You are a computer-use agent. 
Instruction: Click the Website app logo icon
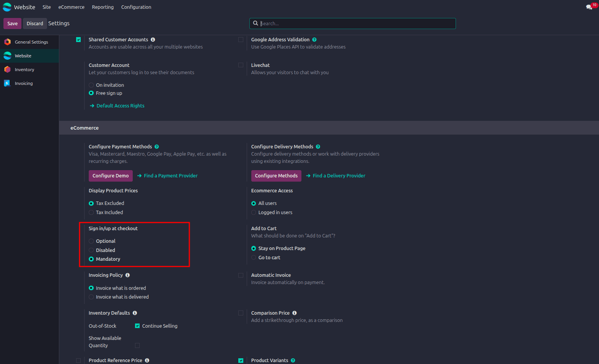click(x=7, y=7)
